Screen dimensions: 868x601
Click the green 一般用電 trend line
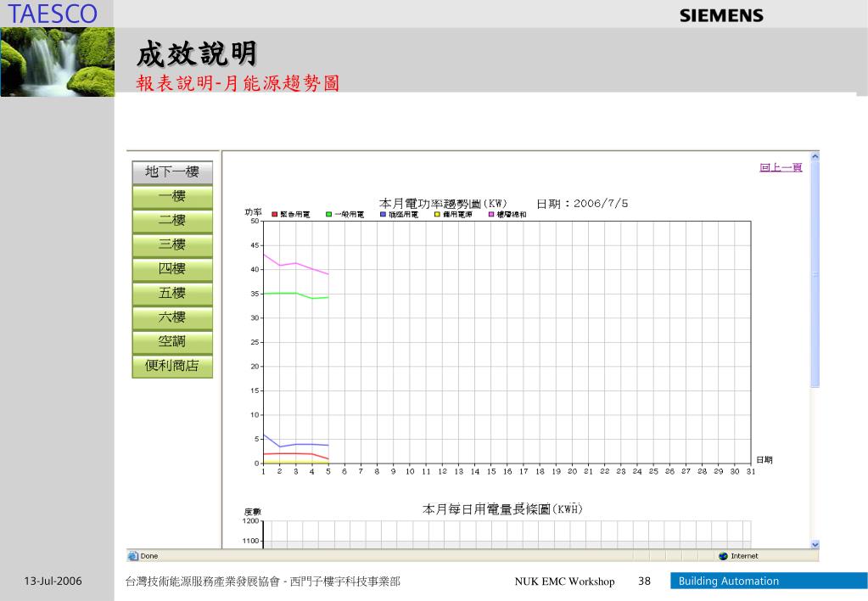295,295
